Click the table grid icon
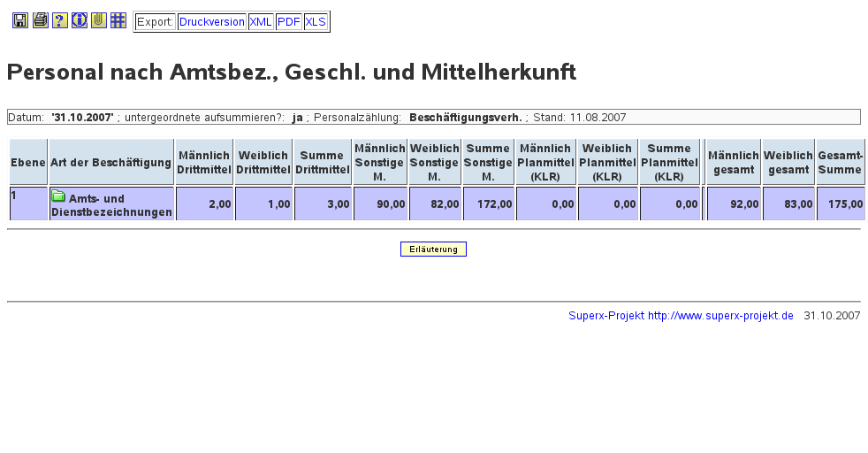Viewport: 868px width, 453px height. 118,20
